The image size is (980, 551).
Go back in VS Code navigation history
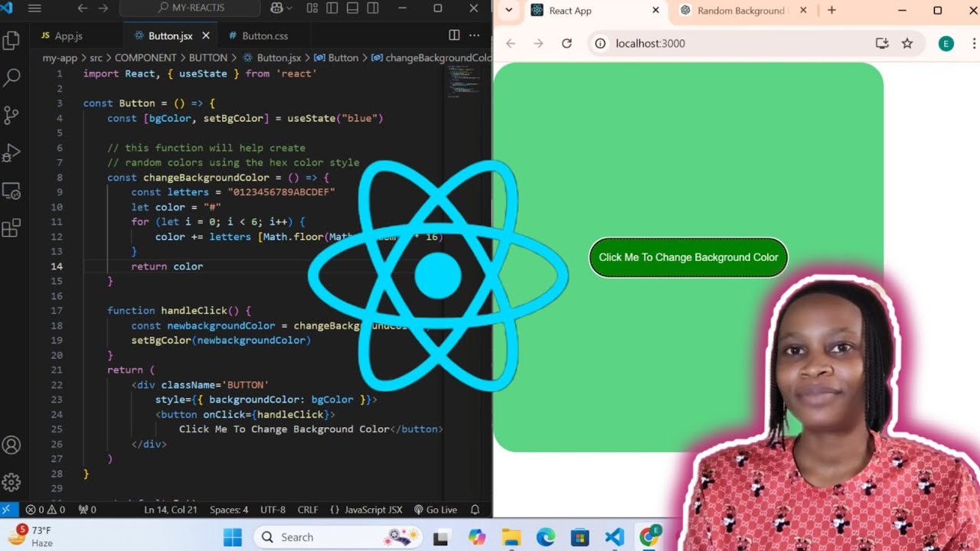83,8
